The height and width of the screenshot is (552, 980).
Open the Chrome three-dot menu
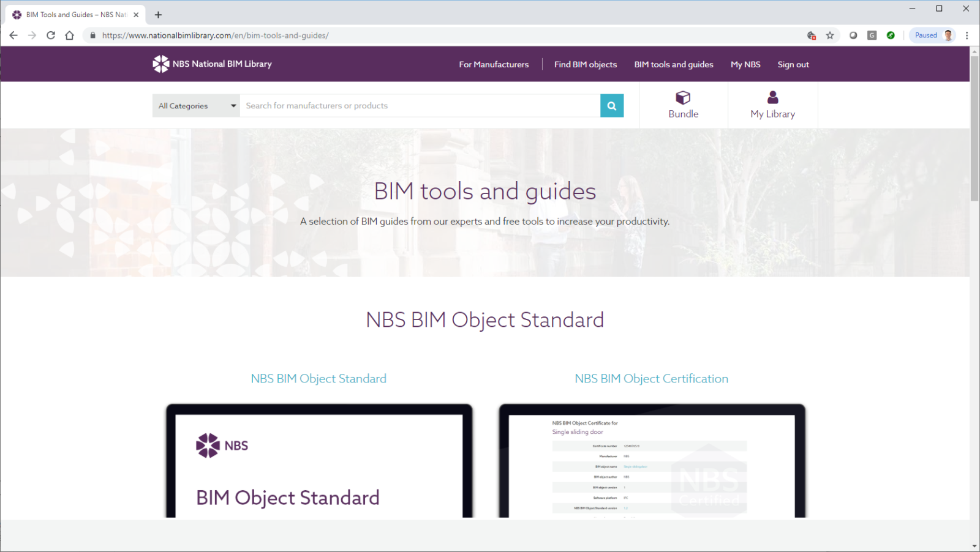click(x=967, y=35)
